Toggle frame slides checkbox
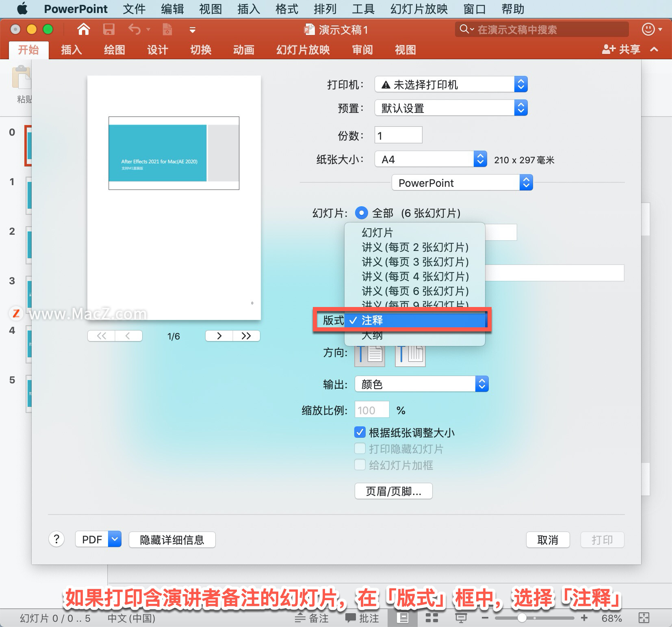 click(x=360, y=465)
